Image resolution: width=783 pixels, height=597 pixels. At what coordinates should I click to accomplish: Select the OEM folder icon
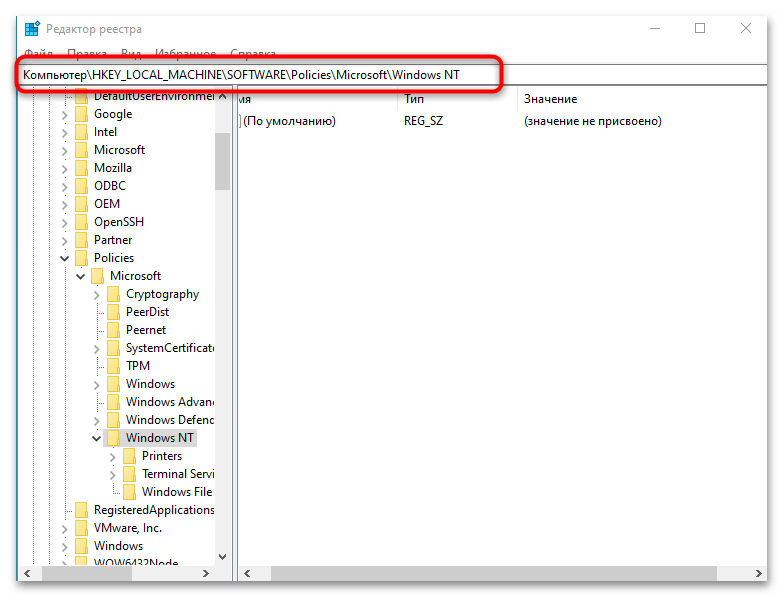click(81, 204)
